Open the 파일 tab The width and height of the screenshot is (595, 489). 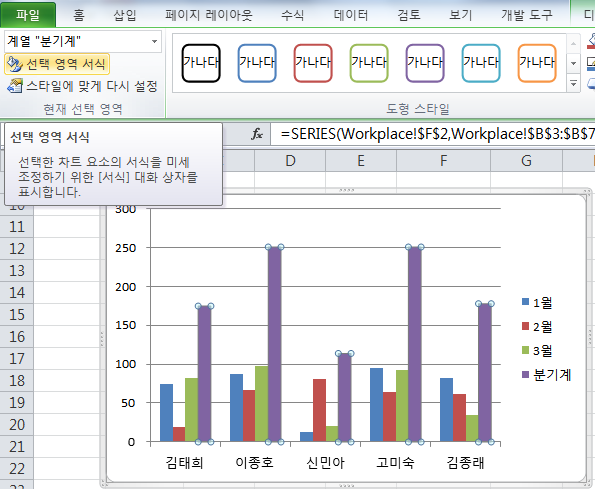click(28, 15)
